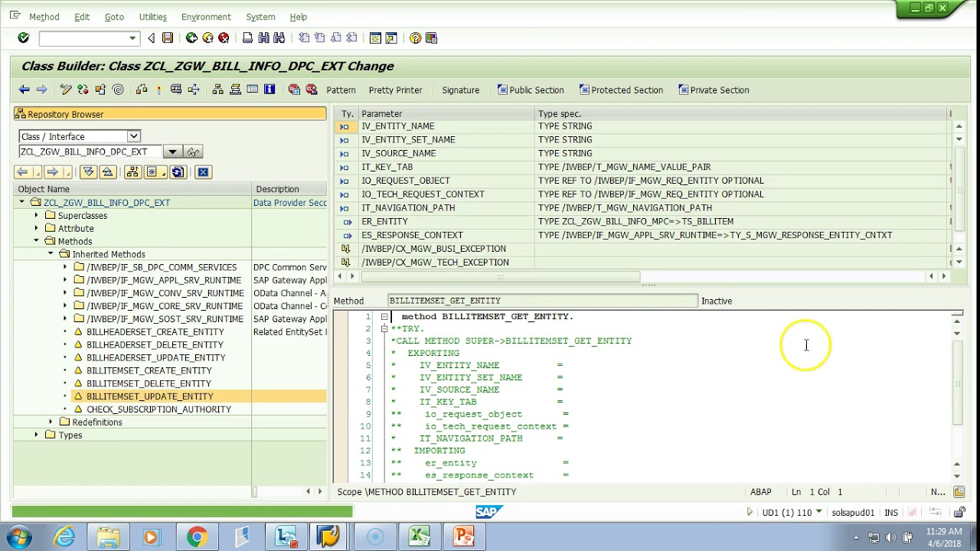
Task: Click the horizontal scrollbar of the parameter table
Action: click(500, 276)
